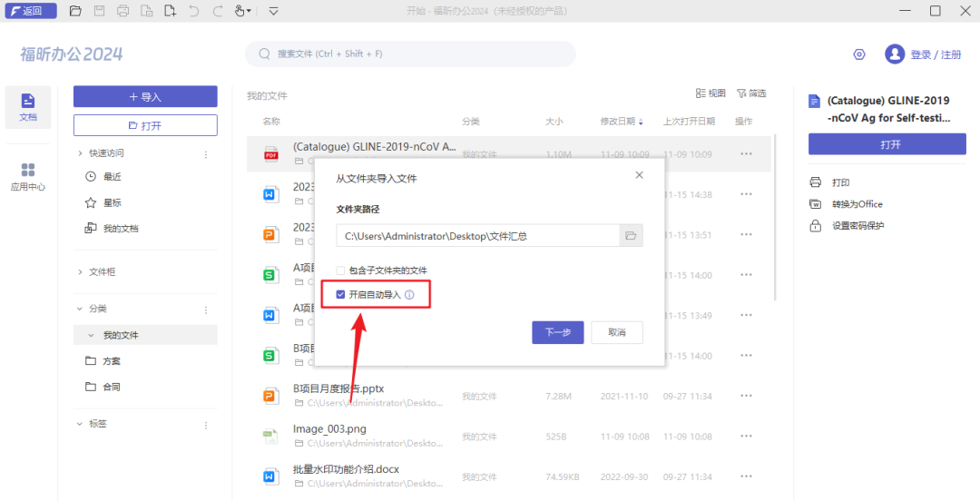Click the image icon of Image_003.png

click(x=270, y=437)
